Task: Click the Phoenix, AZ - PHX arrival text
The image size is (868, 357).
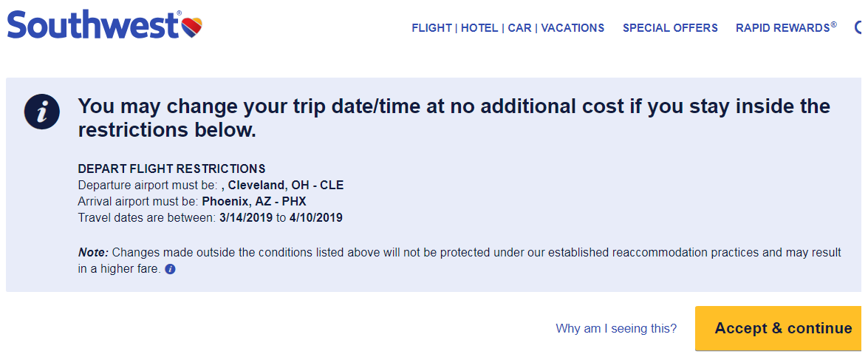Action: 254,201
